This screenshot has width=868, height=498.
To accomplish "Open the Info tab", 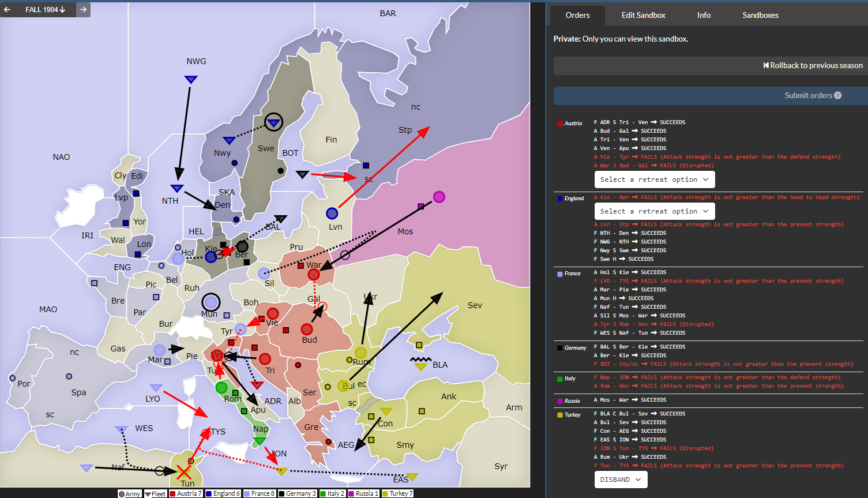I will pos(704,15).
